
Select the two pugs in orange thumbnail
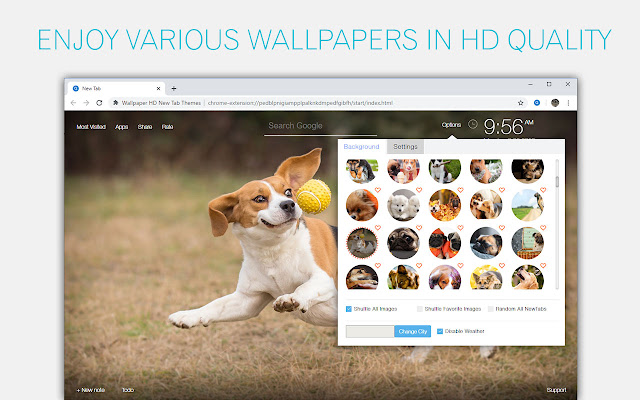(444, 243)
